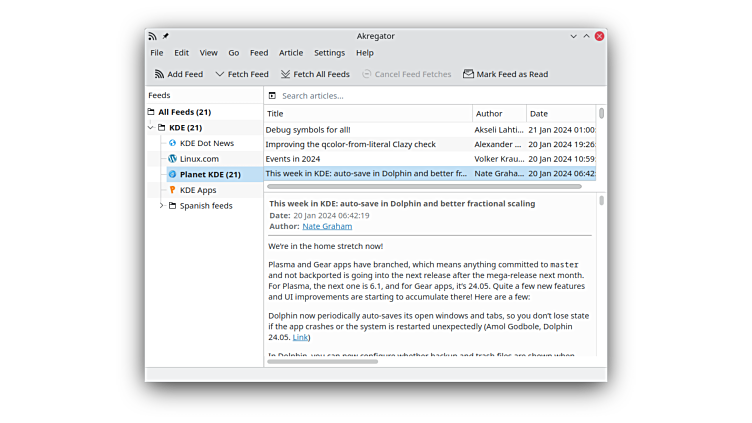Expand the Spanish feeds folder
Viewport: 752px width, 423px height.
pos(161,206)
